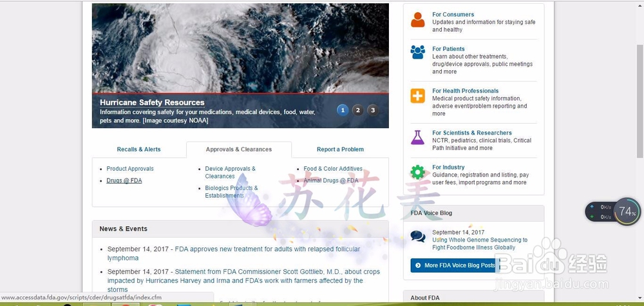
Task: Click the green gear For Industry icon
Action: [418, 172]
